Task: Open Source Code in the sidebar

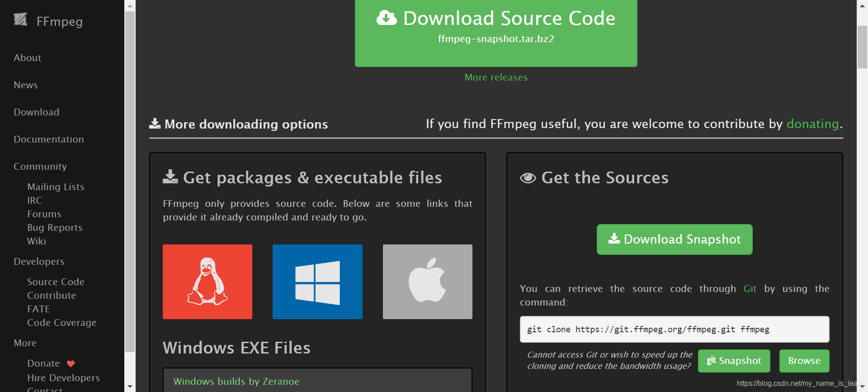Action: point(56,282)
